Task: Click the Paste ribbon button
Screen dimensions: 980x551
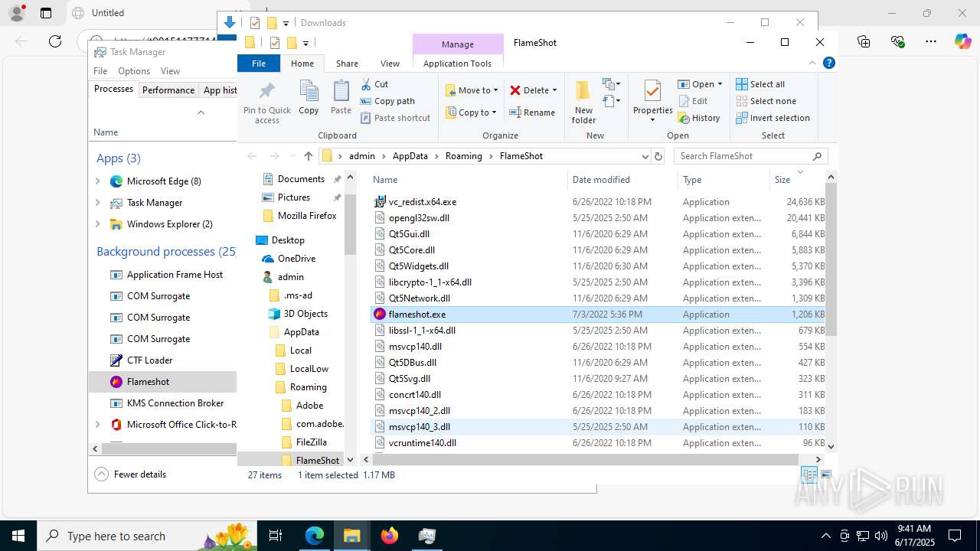Action: pos(341,98)
